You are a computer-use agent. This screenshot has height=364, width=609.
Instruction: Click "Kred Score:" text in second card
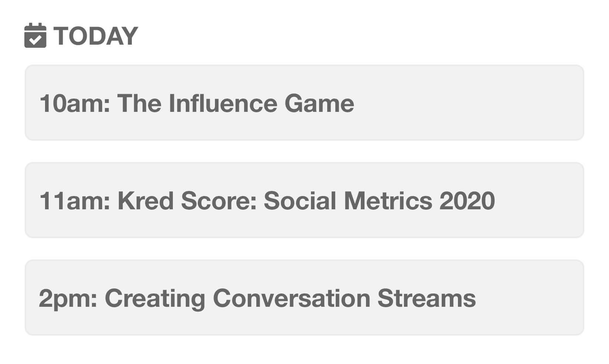[187, 200]
